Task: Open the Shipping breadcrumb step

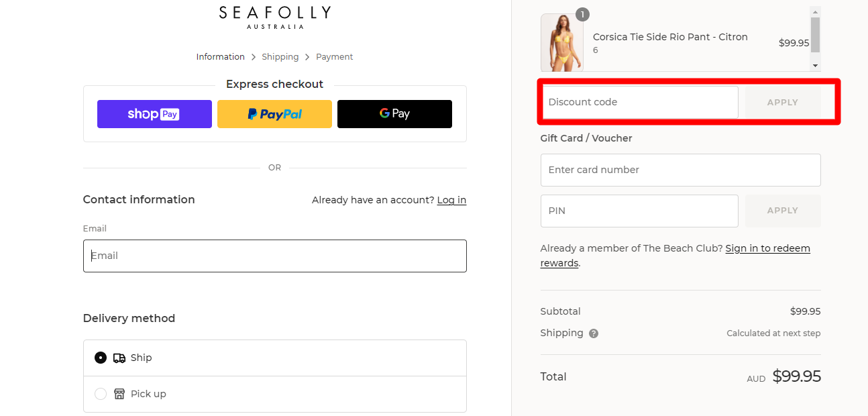Action: click(280, 56)
